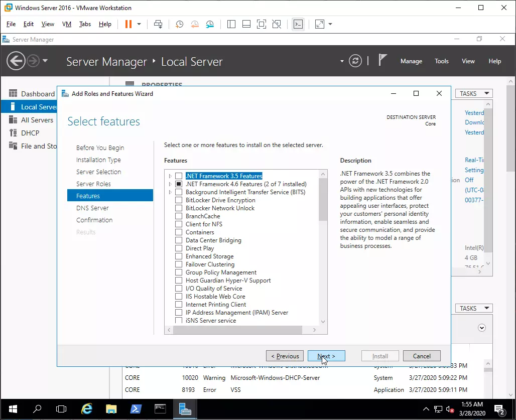Open Server Manager navigation history dropdown
The image size is (516, 420).
tap(45, 61)
